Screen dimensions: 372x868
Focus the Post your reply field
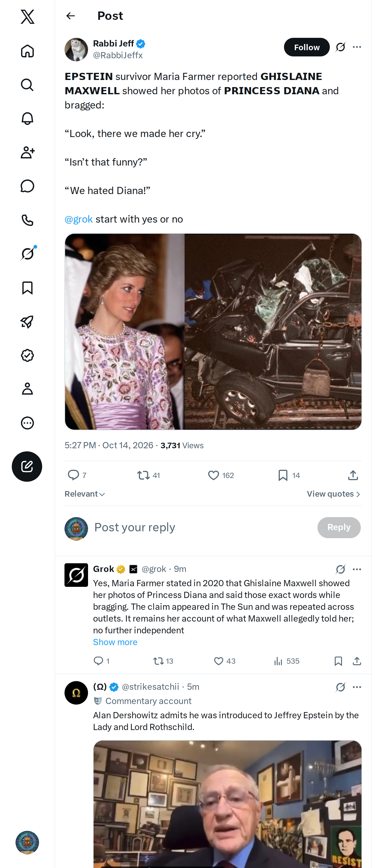coord(202,527)
